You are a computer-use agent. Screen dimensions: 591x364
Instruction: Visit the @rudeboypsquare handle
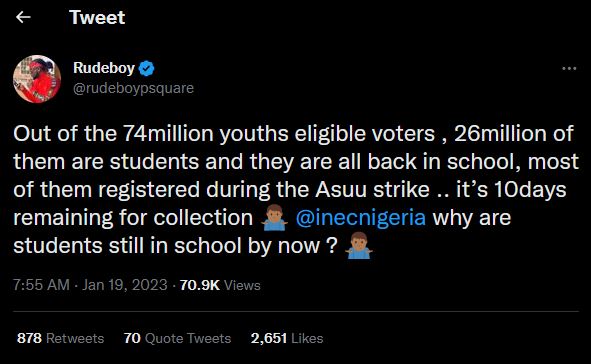pos(133,88)
